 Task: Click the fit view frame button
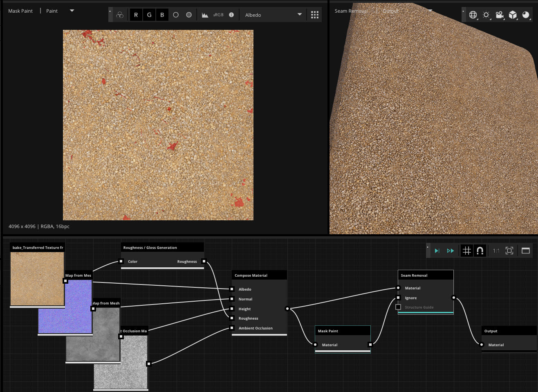tap(509, 251)
